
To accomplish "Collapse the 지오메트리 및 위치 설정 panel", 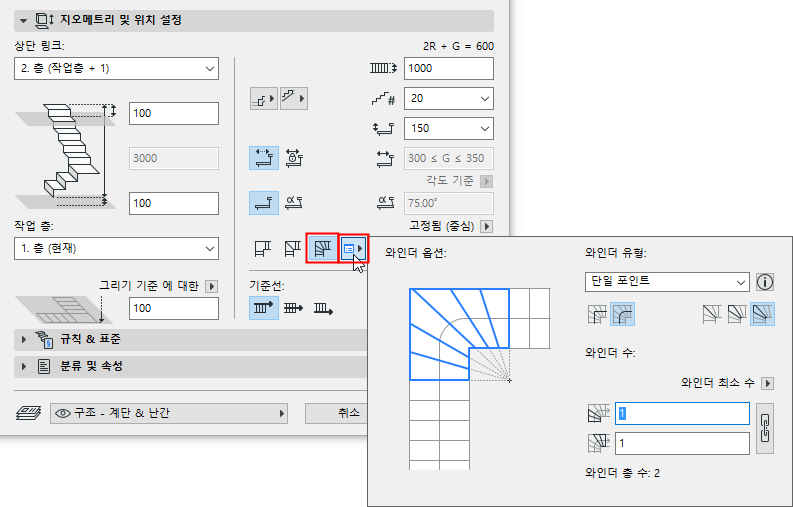I will tap(23, 21).
